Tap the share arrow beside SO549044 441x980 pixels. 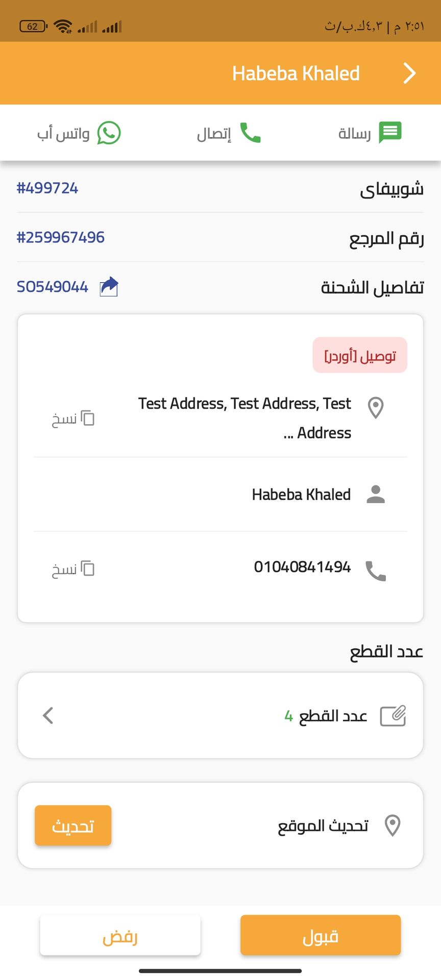coord(109,286)
